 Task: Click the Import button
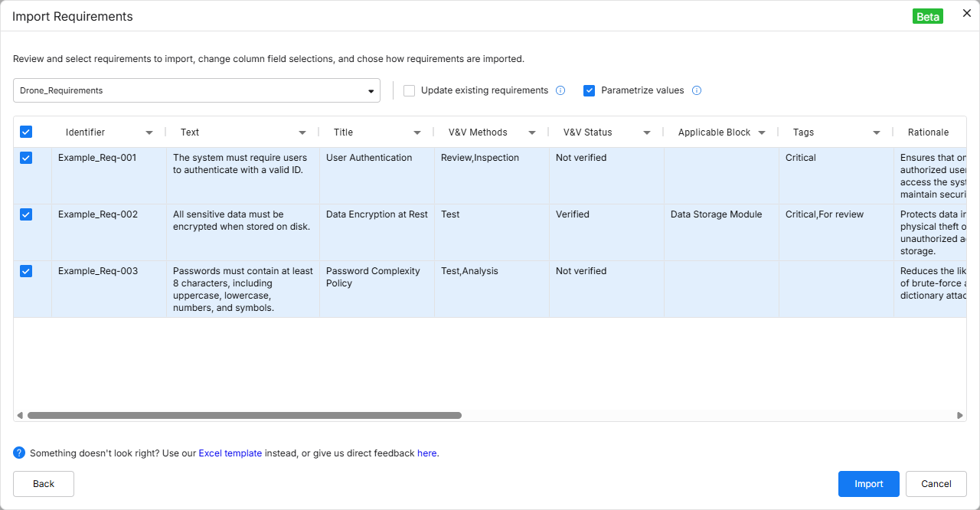[869, 484]
